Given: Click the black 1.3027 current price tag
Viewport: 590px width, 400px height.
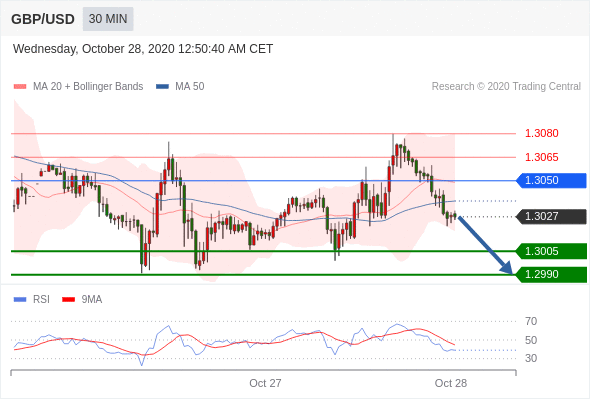Looking at the screenshot, I should [551, 216].
